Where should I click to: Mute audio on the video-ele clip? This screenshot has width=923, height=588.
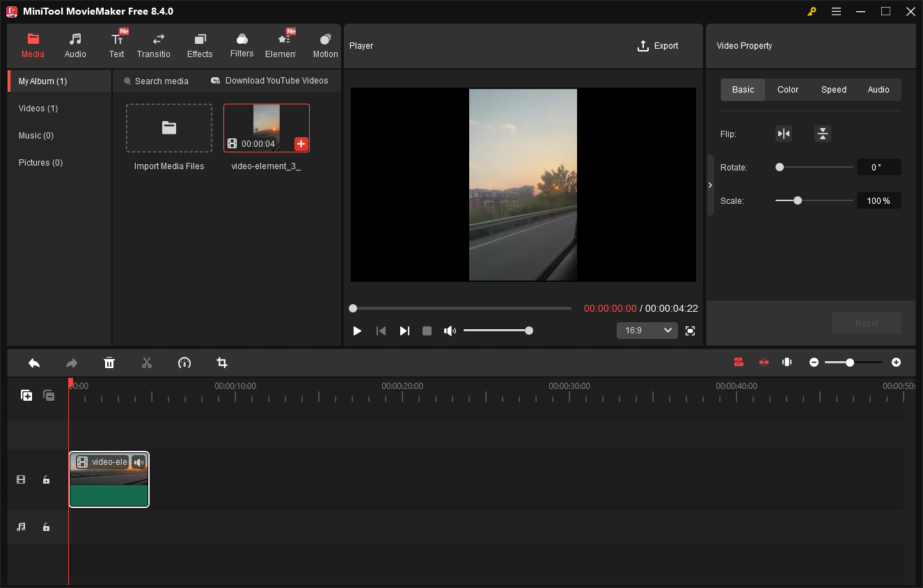pyautogui.click(x=139, y=461)
